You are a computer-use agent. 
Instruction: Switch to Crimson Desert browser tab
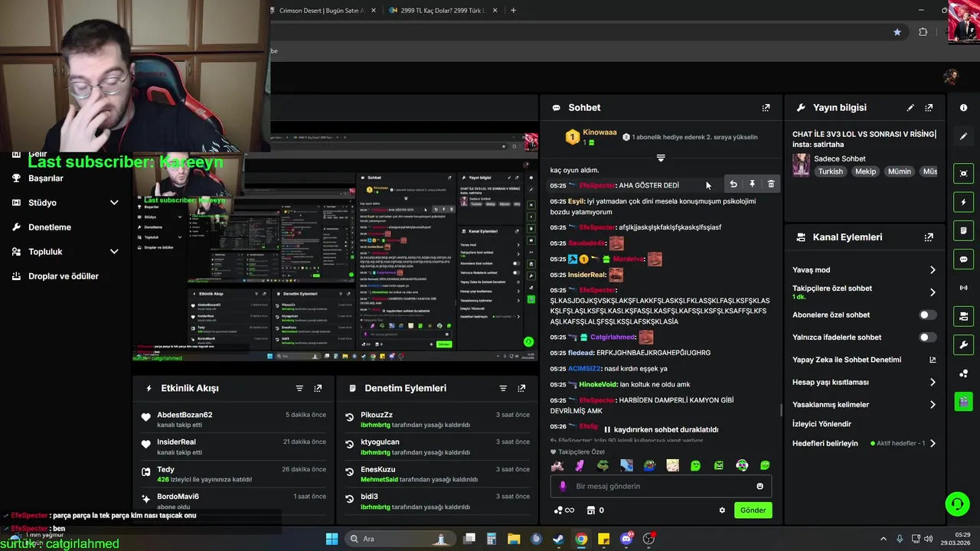tap(322, 11)
